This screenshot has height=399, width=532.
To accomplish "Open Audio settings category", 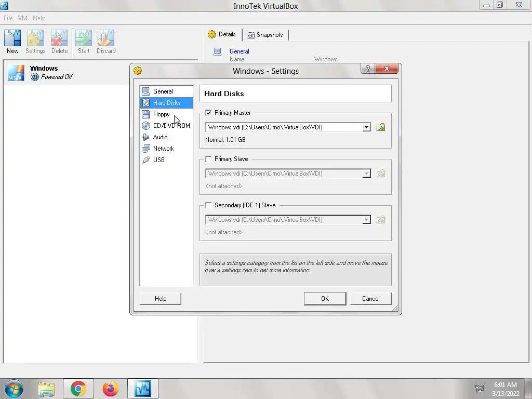I will [167, 137].
